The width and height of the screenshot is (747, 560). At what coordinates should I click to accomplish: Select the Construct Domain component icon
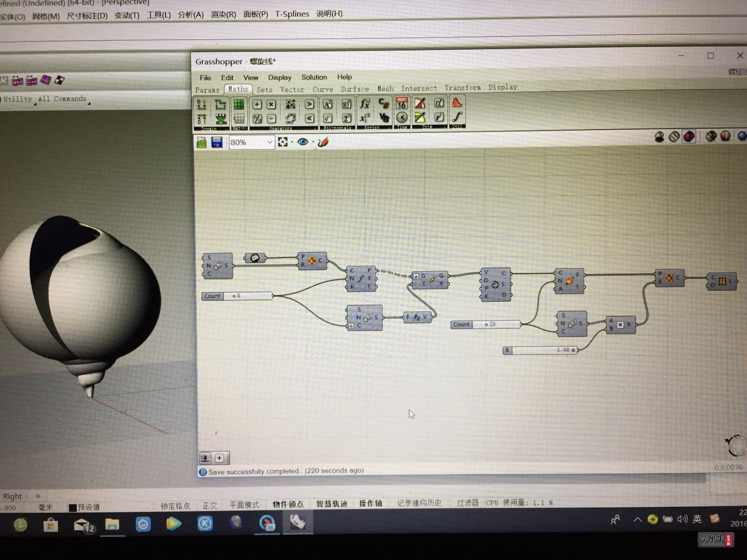click(202, 104)
